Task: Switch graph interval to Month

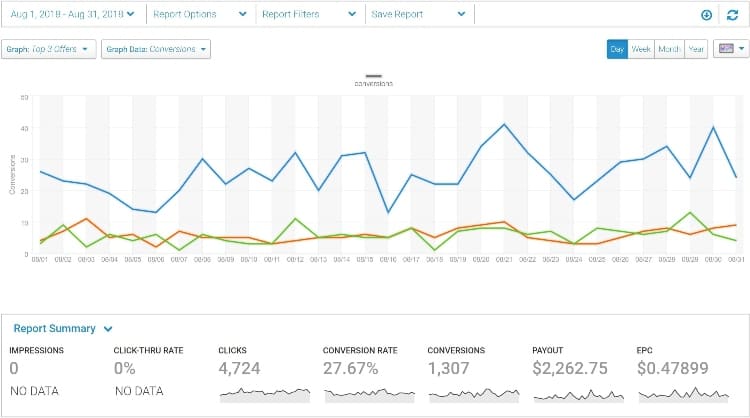Action: point(668,49)
